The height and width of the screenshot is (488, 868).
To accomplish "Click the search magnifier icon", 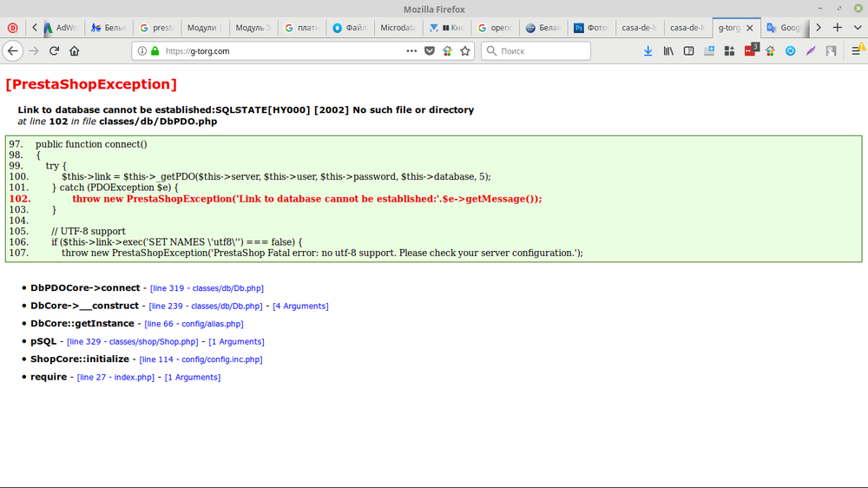I will pos(491,51).
